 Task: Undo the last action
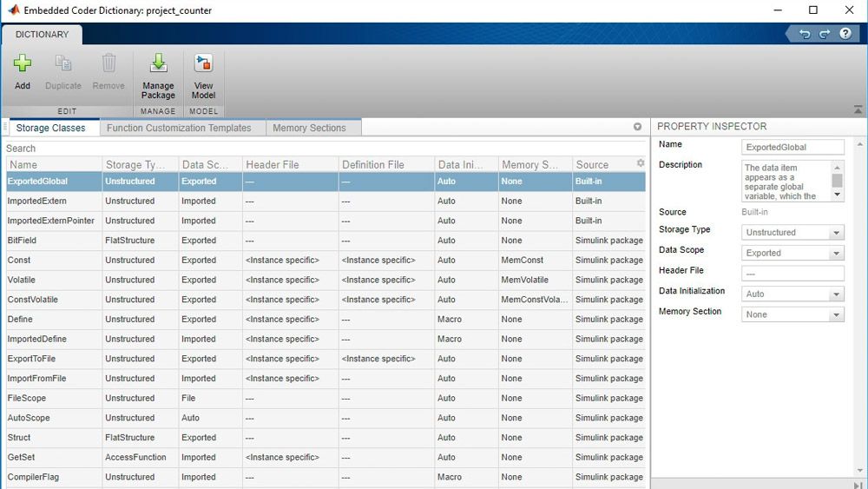pos(805,34)
